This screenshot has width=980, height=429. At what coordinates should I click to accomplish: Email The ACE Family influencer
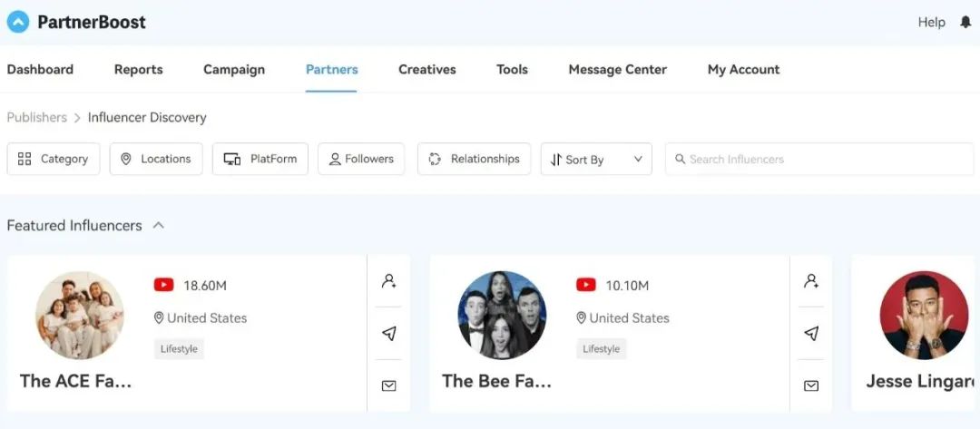[x=388, y=385]
